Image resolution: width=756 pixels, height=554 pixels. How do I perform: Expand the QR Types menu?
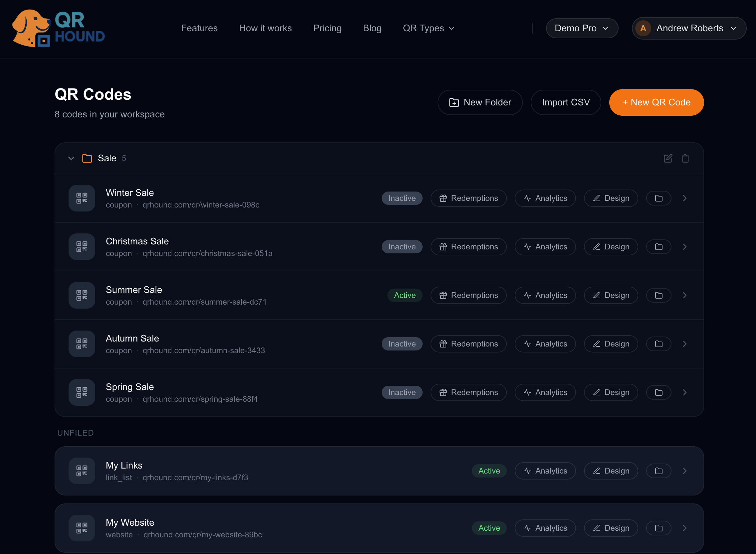[x=429, y=28]
